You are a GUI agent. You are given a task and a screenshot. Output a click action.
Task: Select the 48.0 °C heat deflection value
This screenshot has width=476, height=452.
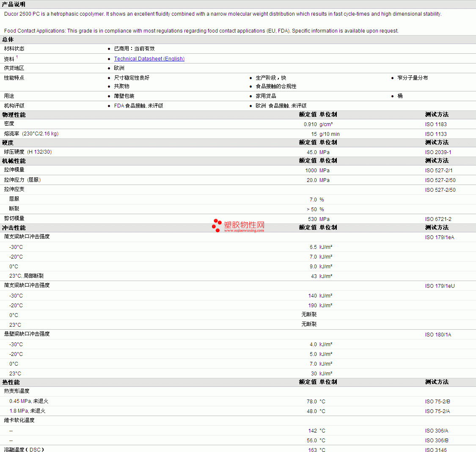pyautogui.click(x=316, y=411)
